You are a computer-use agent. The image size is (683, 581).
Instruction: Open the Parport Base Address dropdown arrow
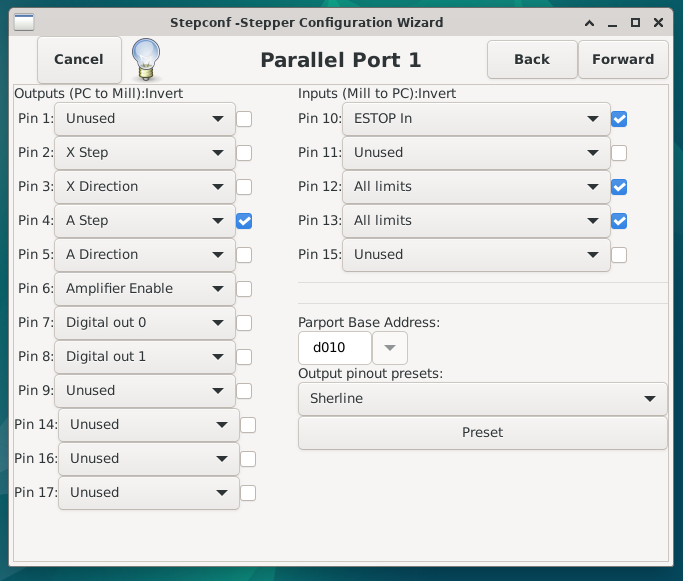coord(390,348)
